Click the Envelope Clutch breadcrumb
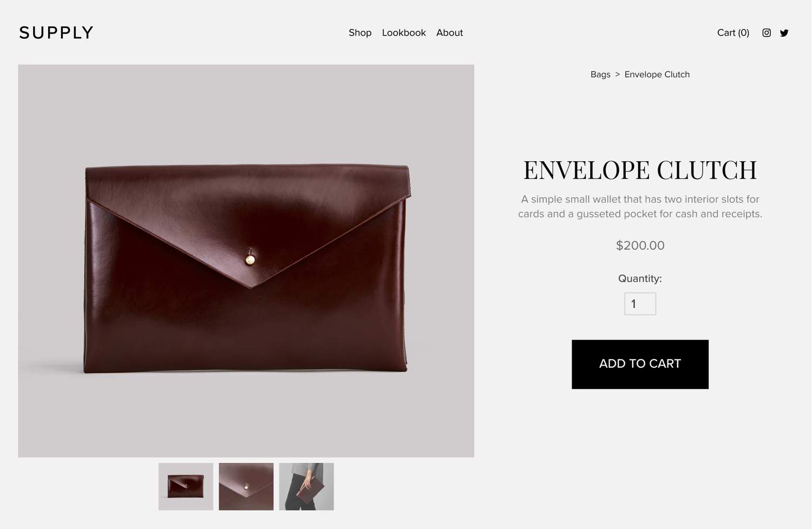812x529 pixels. pos(657,75)
